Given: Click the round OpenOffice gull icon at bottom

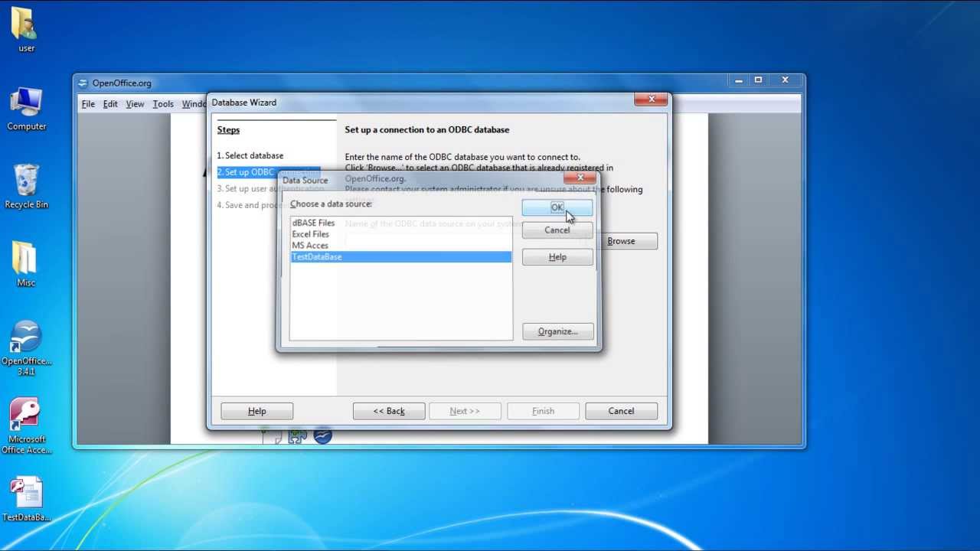Looking at the screenshot, I should (x=322, y=435).
